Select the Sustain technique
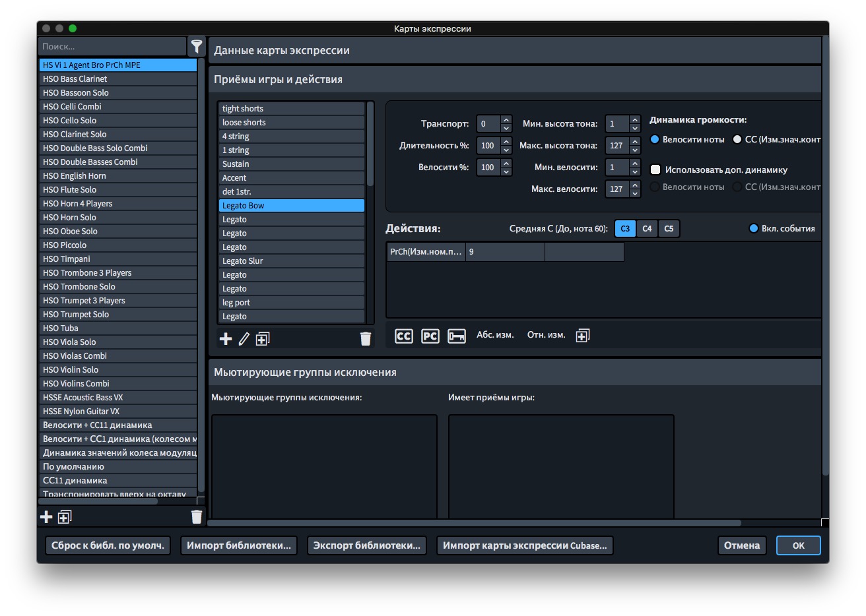866x616 pixels. (292, 164)
